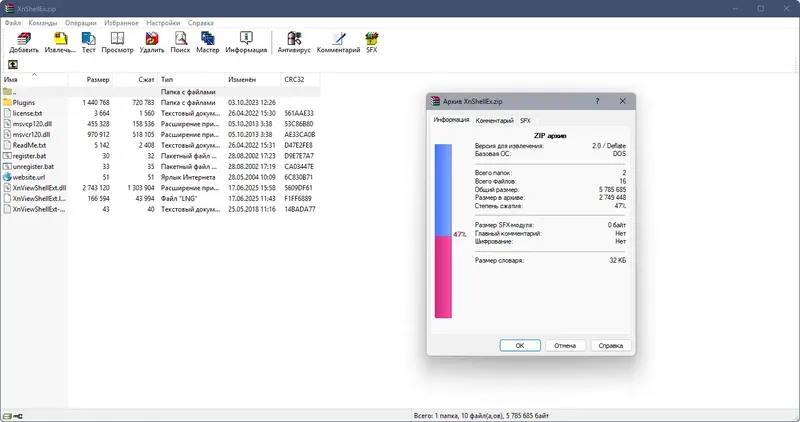Select the Информация tab in dialog
The width and height of the screenshot is (800, 422).
[x=452, y=120]
